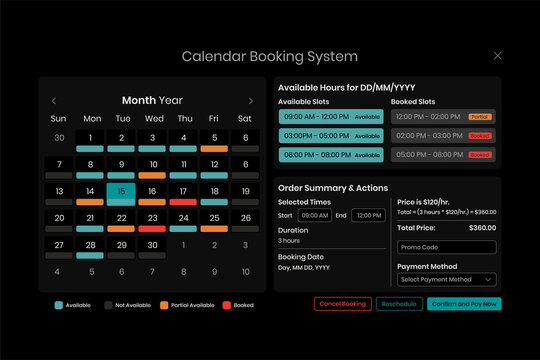Choose date 22 on the calendar
This screenshot has width=540, height=360.
[x=121, y=221]
